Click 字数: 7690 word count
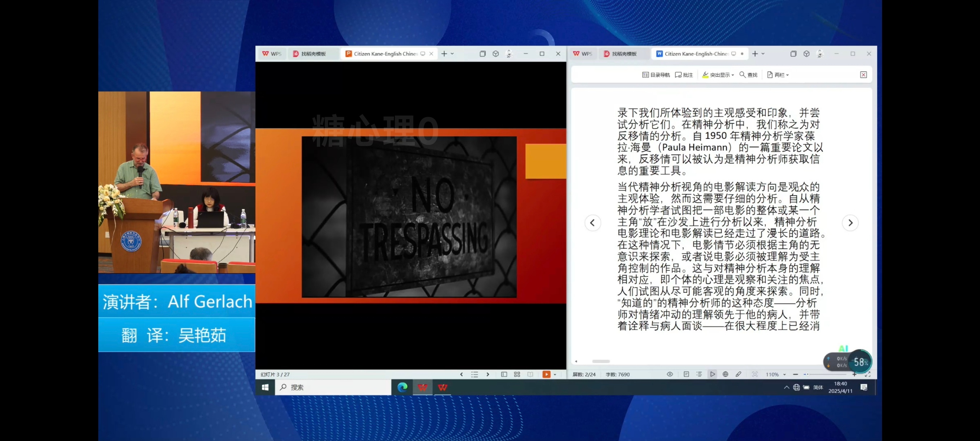980x441 pixels. (x=617, y=374)
